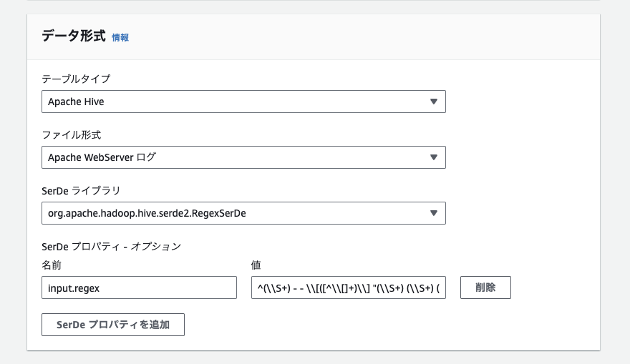The image size is (630, 364).
Task: Focus the input.regex name field
Action: (139, 287)
